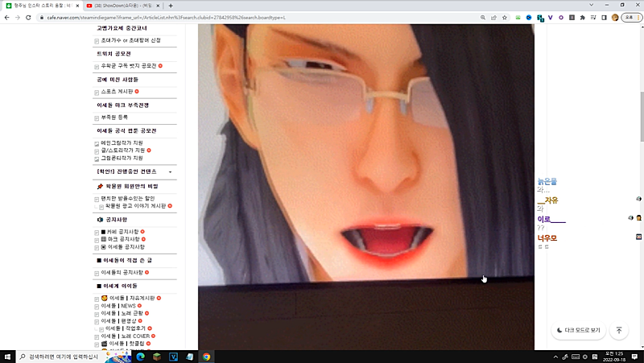Open the Windows Start menu
The width and height of the screenshot is (644, 363).
point(7,357)
